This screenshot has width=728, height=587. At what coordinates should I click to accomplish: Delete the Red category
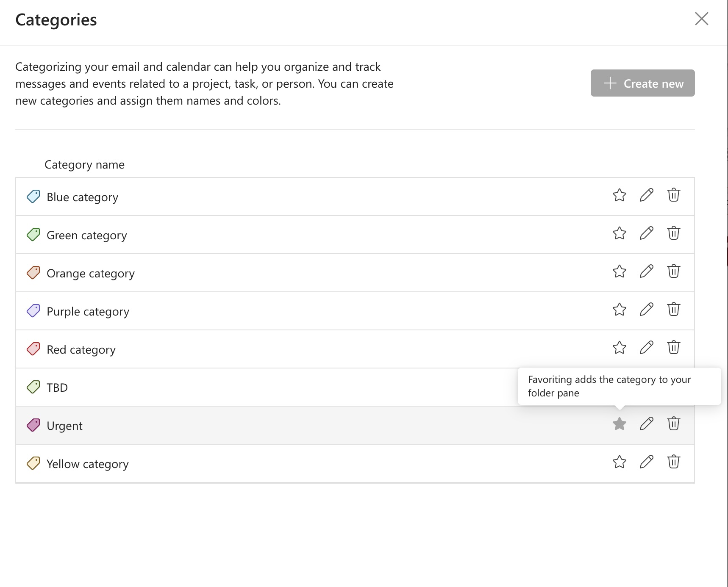click(673, 348)
